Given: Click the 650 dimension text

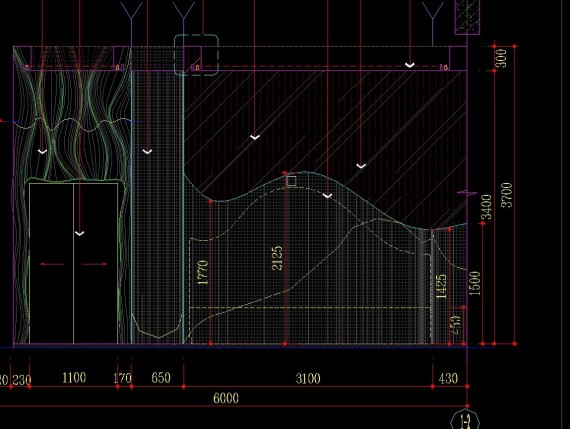Looking at the screenshot, I should [161, 378].
